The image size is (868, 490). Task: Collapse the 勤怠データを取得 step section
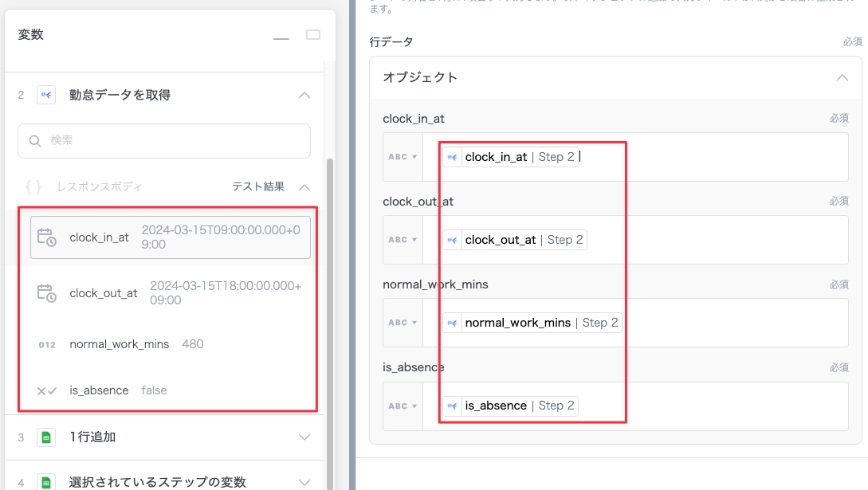pyautogui.click(x=304, y=95)
